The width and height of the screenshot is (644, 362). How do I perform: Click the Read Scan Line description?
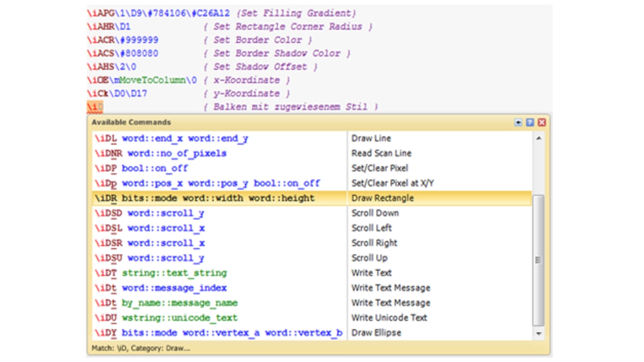tap(381, 153)
